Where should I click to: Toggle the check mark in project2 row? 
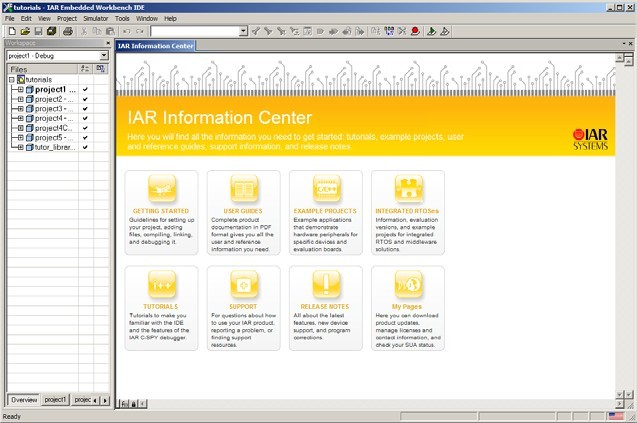click(x=85, y=99)
